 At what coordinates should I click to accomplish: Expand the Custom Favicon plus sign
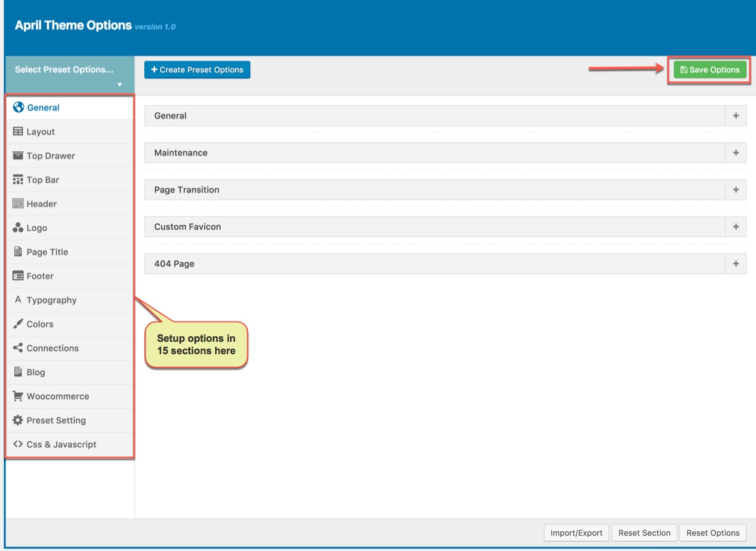736,226
